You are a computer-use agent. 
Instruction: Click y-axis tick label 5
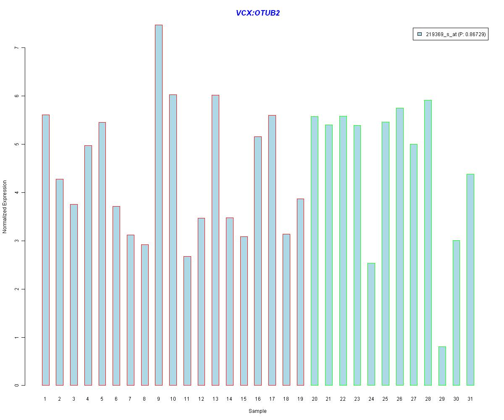pyautogui.click(x=17, y=144)
